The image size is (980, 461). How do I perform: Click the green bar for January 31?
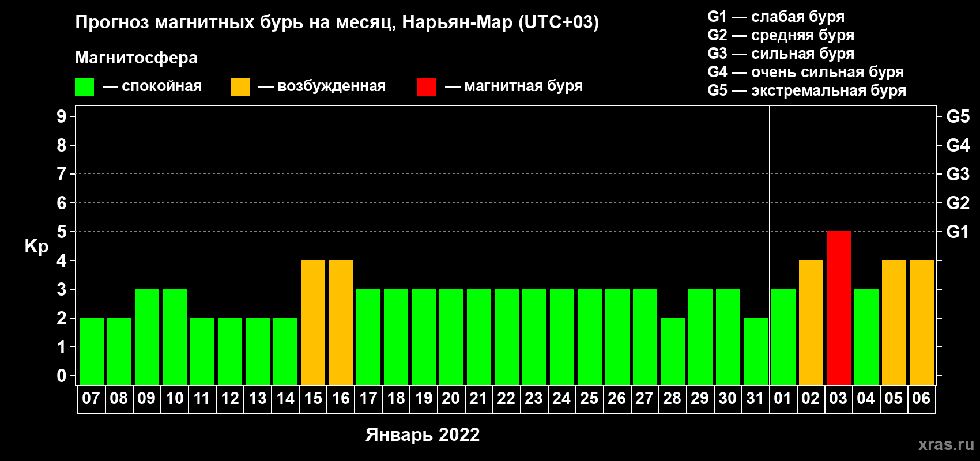tap(756, 351)
